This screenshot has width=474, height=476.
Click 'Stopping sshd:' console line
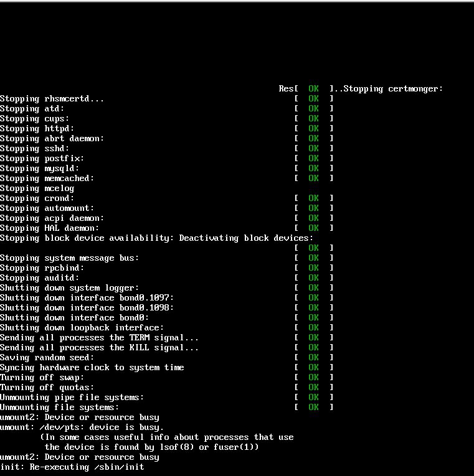(x=35, y=149)
